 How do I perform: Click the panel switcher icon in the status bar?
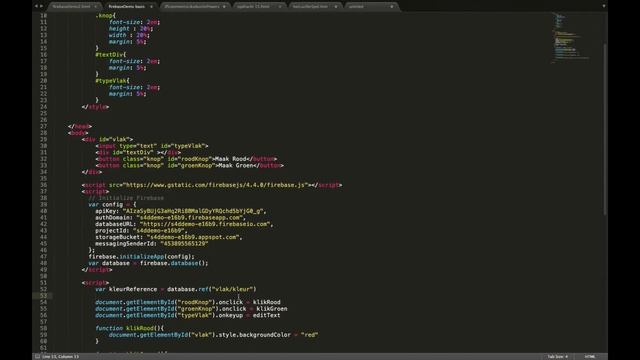[37, 356]
